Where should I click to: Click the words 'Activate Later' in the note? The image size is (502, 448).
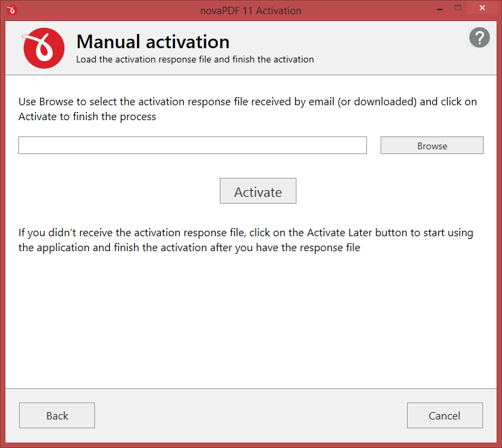tap(339, 232)
